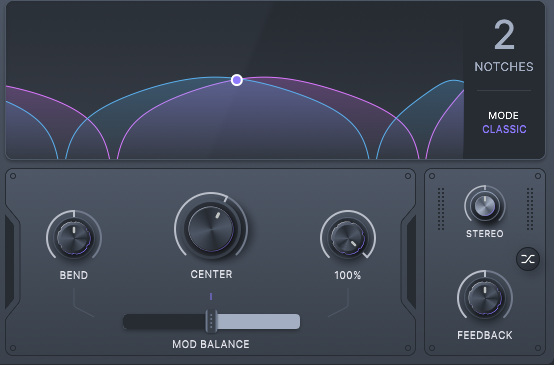
Task: Click the BEND label text
Action: (73, 275)
